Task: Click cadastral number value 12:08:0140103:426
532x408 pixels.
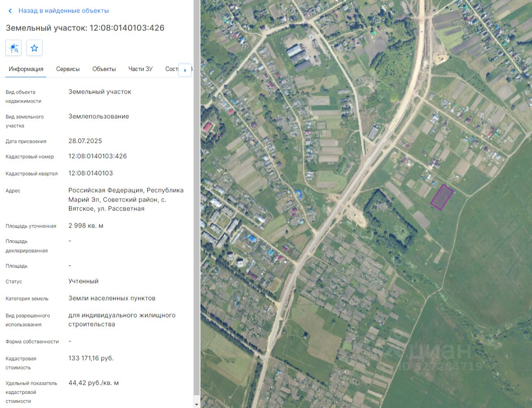Action: click(98, 156)
